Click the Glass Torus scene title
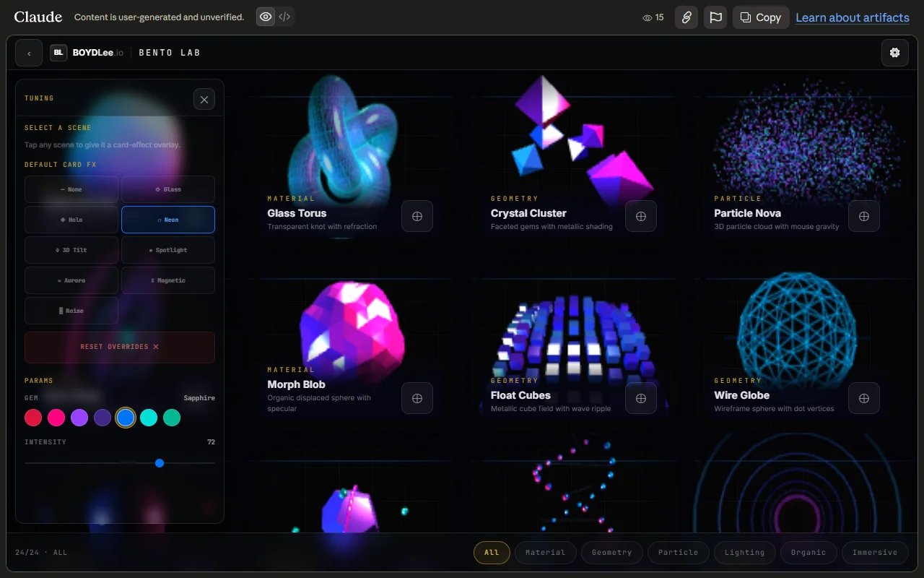This screenshot has width=924, height=578. 297,213
